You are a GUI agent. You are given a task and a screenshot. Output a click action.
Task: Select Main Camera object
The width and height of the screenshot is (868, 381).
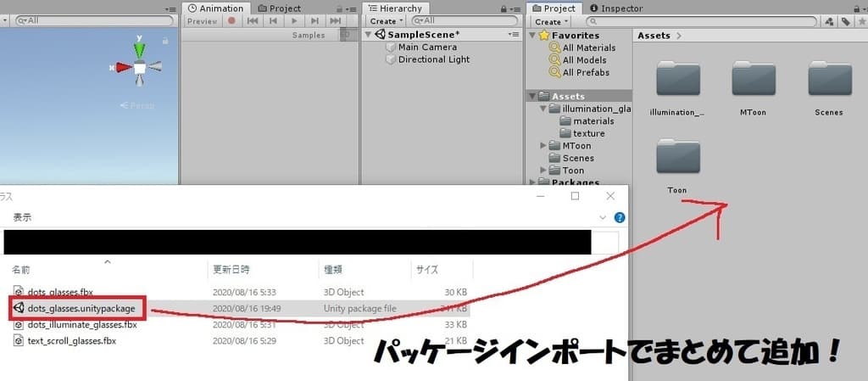point(427,47)
